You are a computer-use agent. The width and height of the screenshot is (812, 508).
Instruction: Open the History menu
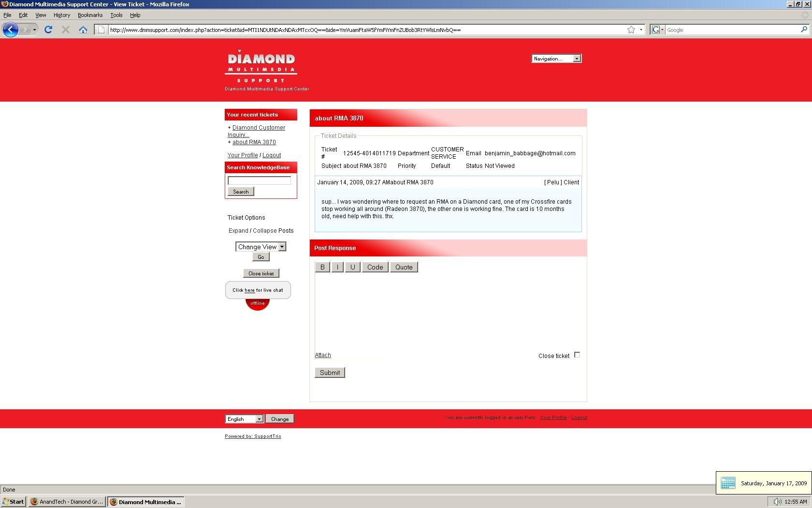pyautogui.click(x=62, y=15)
